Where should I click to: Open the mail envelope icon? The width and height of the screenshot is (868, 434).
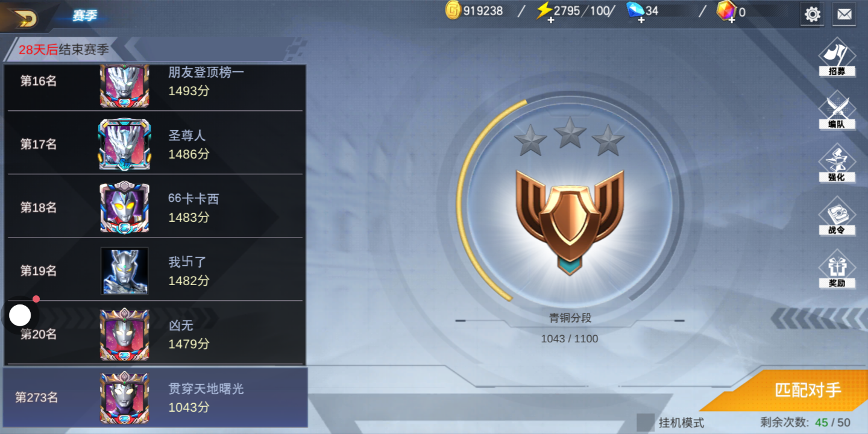(x=844, y=14)
